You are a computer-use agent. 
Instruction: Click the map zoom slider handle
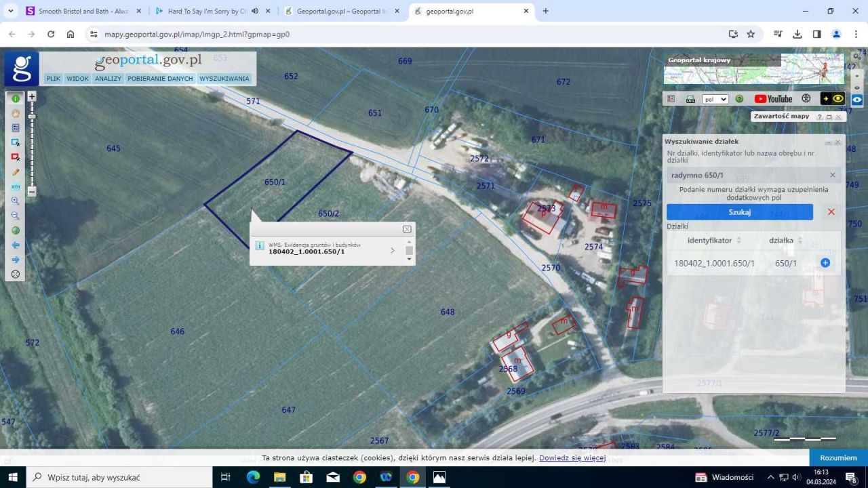[31, 117]
